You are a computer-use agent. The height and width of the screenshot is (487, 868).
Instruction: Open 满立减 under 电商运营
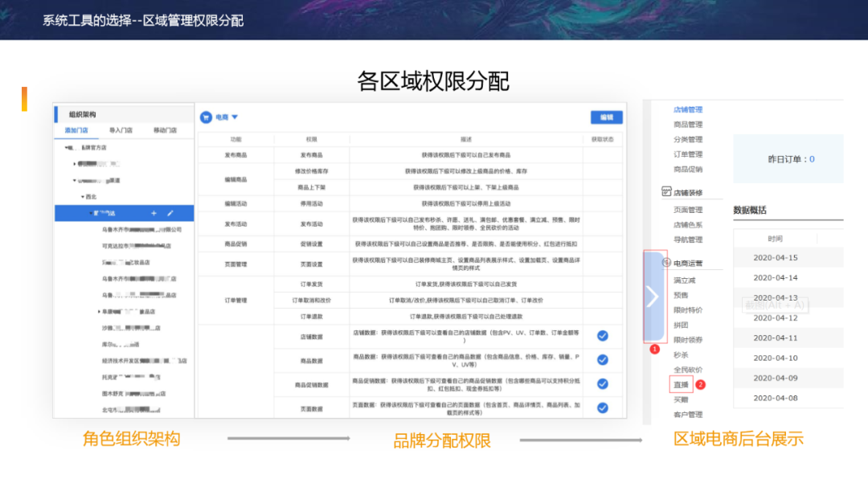[x=685, y=280]
